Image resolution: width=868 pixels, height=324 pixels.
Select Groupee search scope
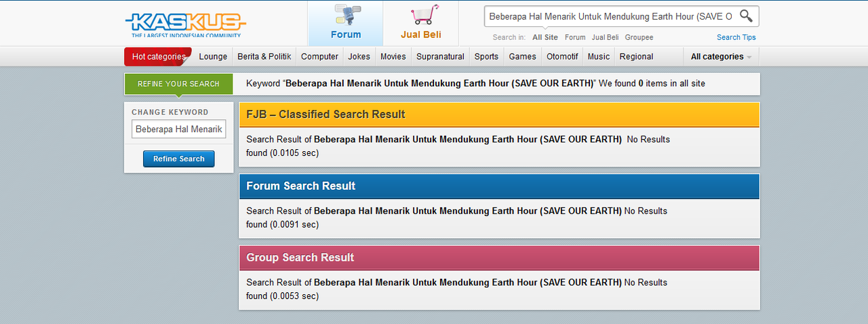pyautogui.click(x=639, y=37)
